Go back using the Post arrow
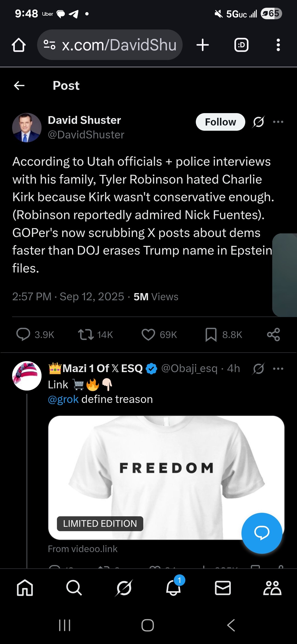The width and height of the screenshot is (297, 644). (x=19, y=86)
